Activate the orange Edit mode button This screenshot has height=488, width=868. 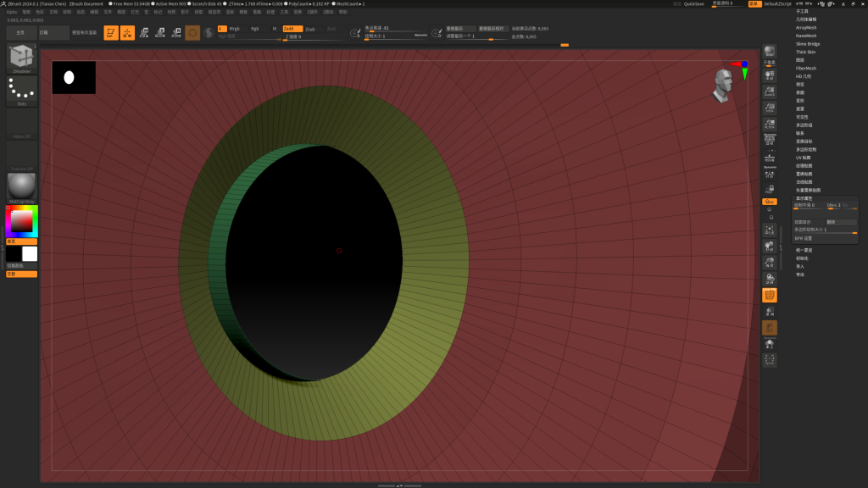111,33
